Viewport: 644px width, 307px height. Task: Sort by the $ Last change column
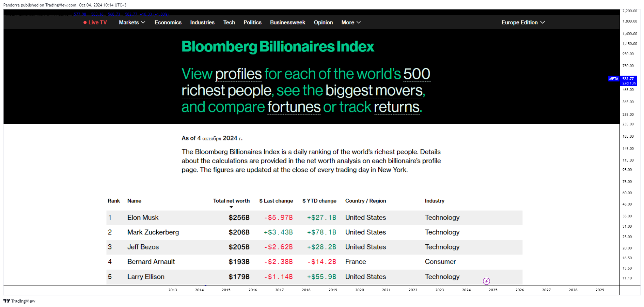276,201
